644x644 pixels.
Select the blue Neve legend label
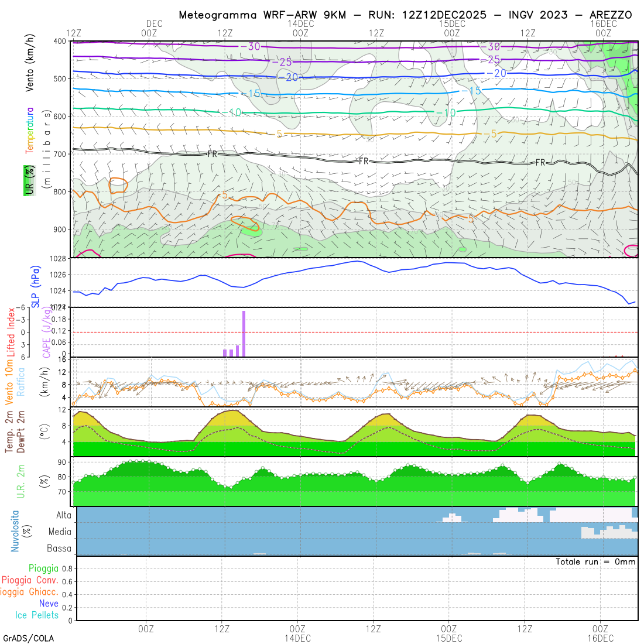coord(49,603)
